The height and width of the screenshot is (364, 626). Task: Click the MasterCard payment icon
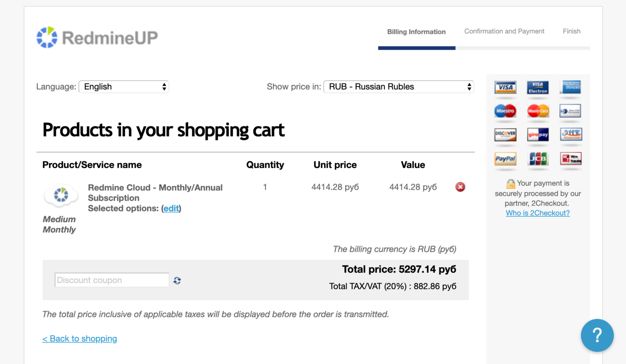coord(537,111)
